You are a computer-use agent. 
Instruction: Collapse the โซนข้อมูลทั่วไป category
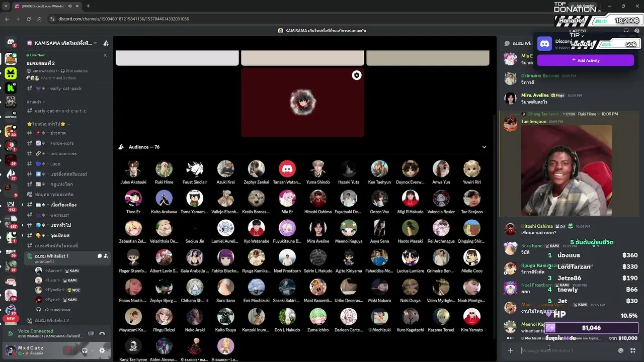point(48,124)
